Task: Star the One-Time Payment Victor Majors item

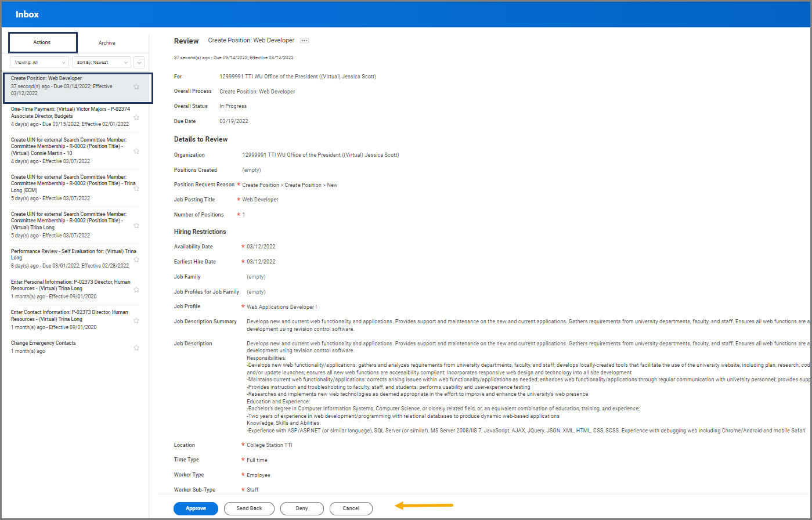Action: pos(136,117)
